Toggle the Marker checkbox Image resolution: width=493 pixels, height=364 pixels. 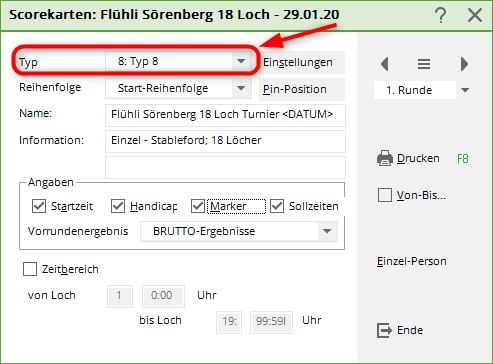198,206
